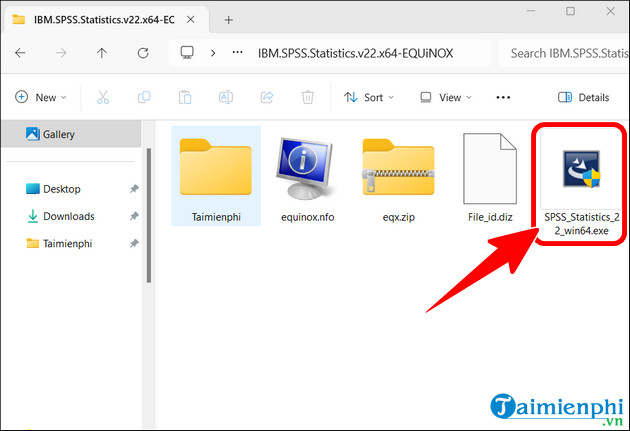Open the View layout dropdown
The image size is (630, 431).
point(445,97)
